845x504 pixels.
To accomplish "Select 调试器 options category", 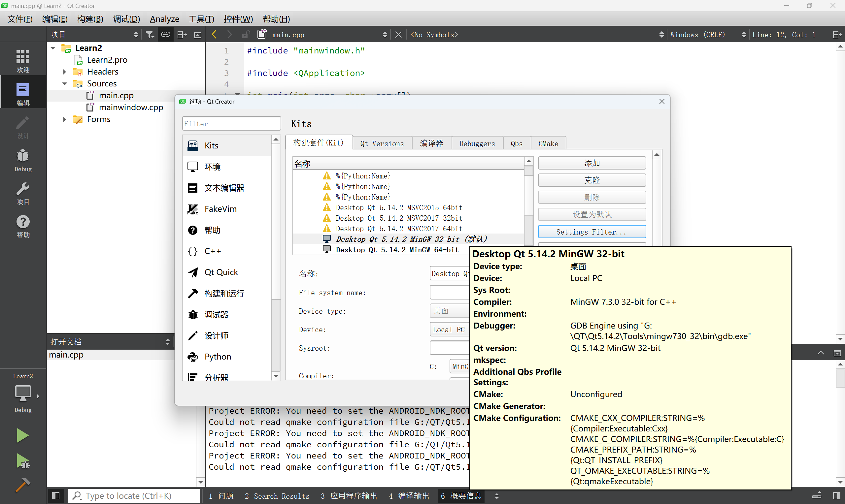I will (x=227, y=314).
